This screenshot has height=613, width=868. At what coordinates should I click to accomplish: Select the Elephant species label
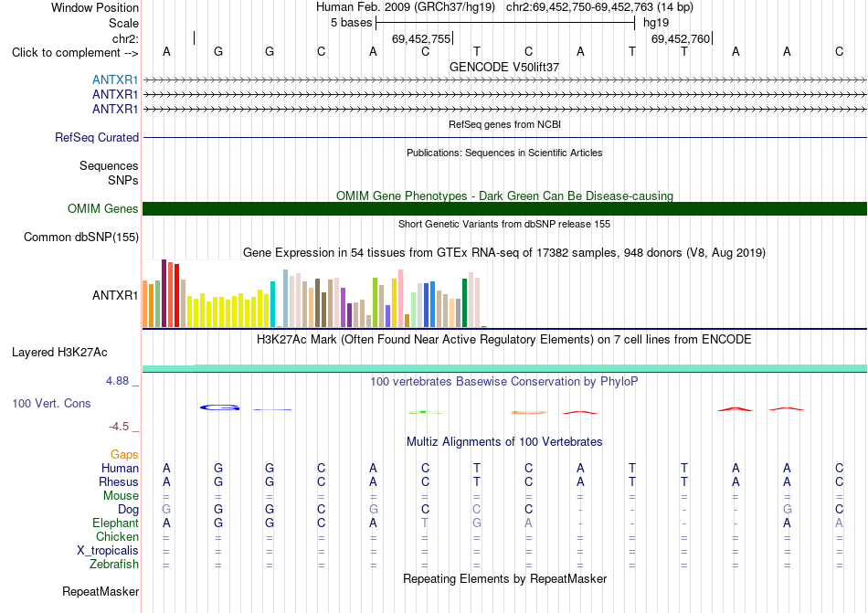(116, 523)
